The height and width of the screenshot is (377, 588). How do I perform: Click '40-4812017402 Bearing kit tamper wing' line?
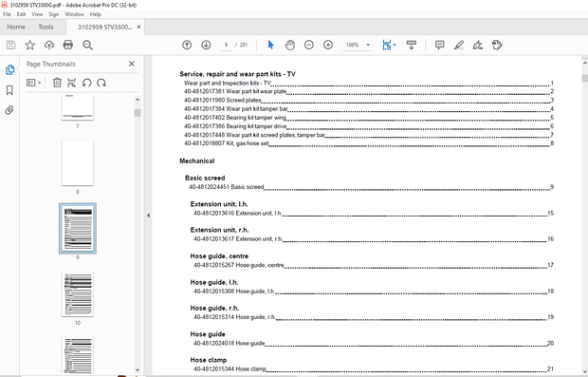tap(369, 118)
